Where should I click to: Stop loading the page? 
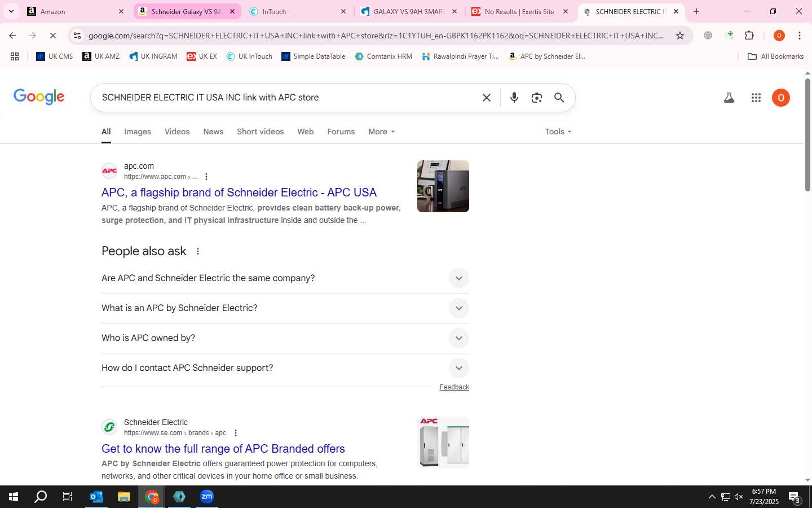coord(52,36)
